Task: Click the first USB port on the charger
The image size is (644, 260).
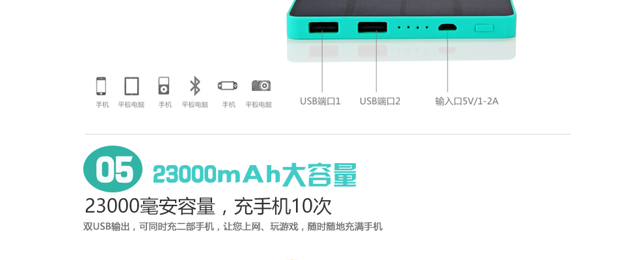Action: (x=323, y=27)
